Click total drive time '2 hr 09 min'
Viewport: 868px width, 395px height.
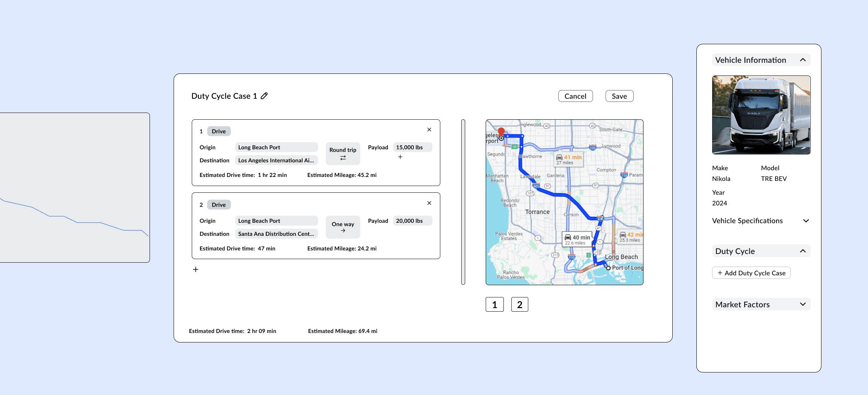pyautogui.click(x=262, y=331)
